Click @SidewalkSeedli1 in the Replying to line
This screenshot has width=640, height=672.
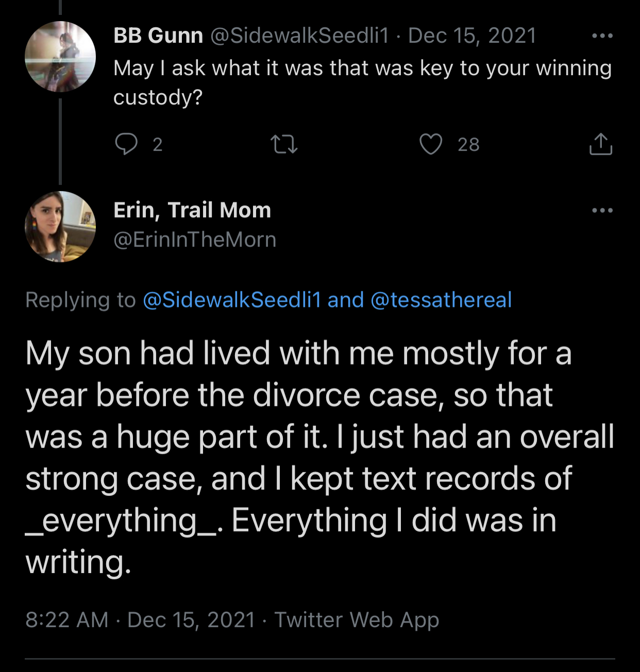[x=232, y=300]
